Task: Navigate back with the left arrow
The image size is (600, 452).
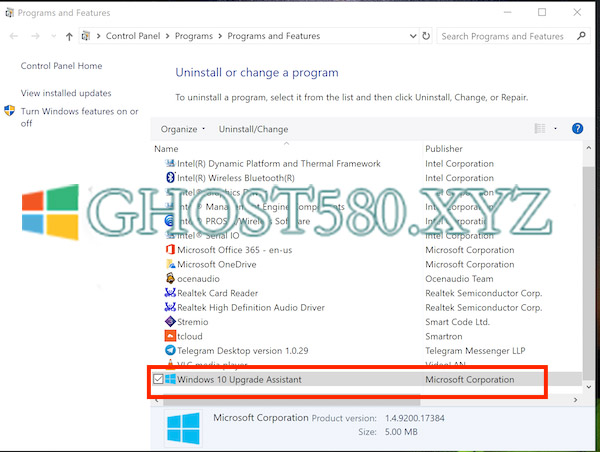Action: tap(14, 36)
